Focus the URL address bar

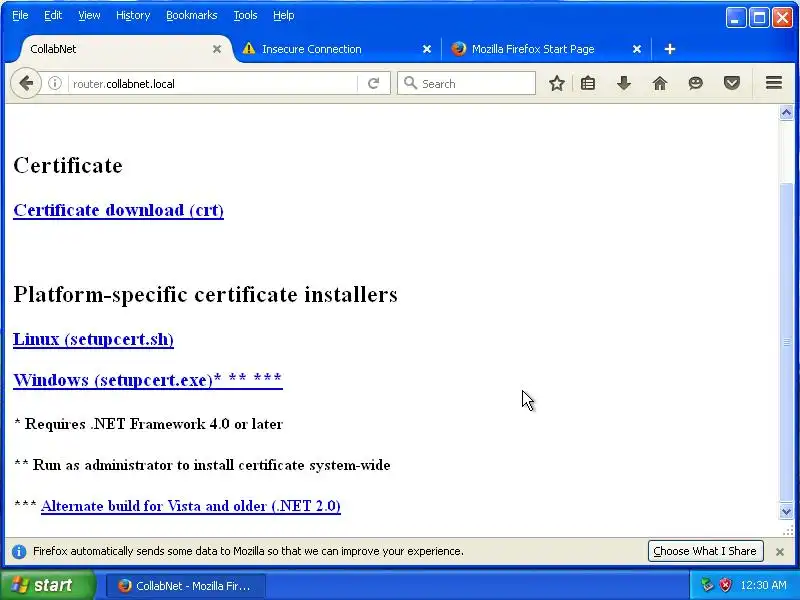[x=214, y=83]
